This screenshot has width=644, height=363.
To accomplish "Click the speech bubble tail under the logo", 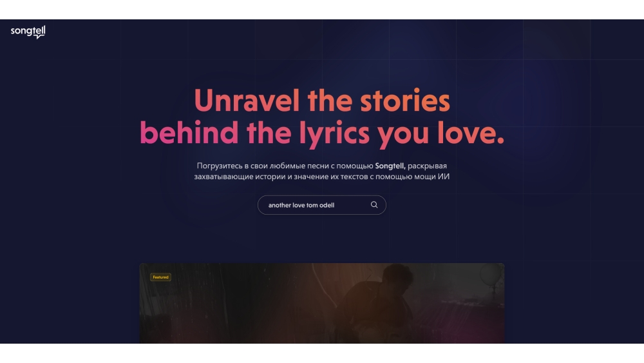I will click(x=38, y=37).
